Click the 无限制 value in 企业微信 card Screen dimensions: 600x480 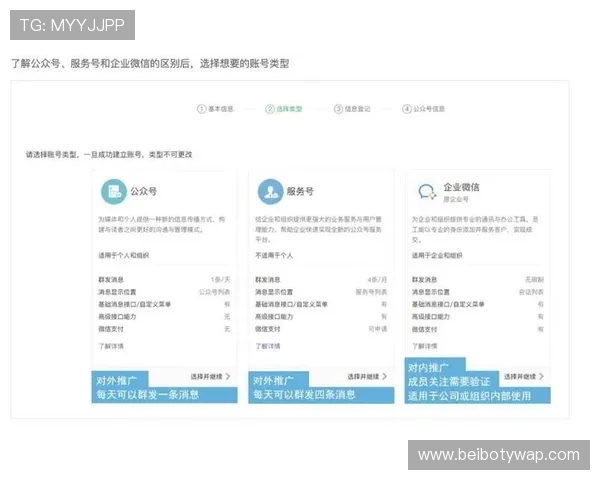tap(534, 280)
